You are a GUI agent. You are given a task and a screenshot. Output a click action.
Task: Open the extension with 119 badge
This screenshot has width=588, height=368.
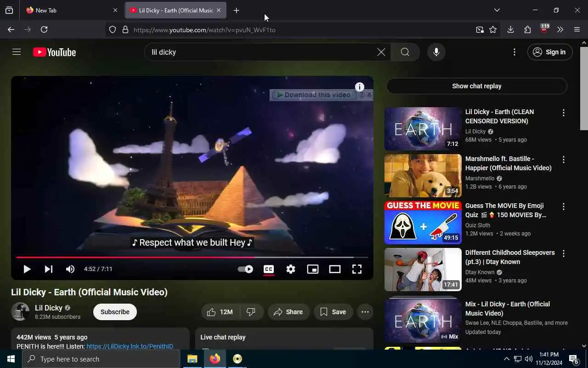click(544, 29)
